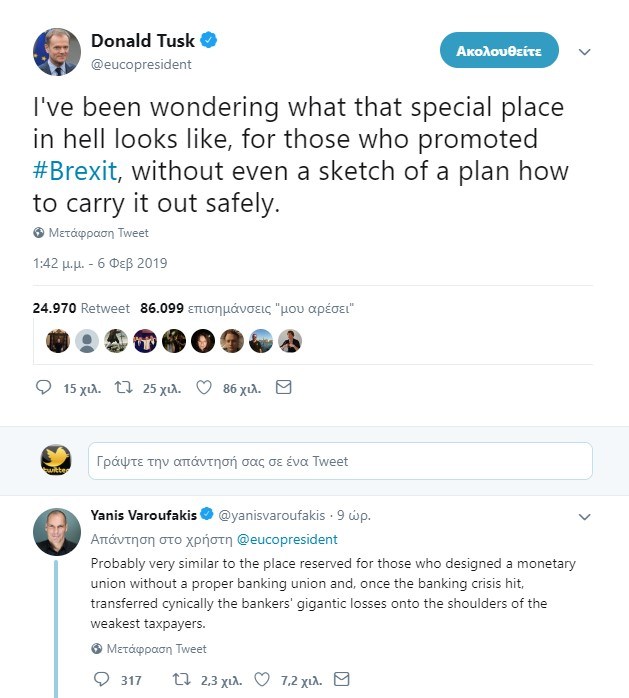Click envelope icon under Varoufakis's reply

pos(341,681)
